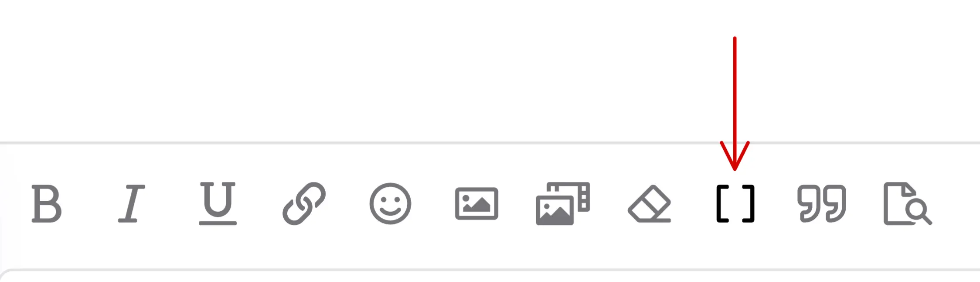Image resolution: width=980 pixels, height=282 pixels.
Task: Remove formatting with the eraser icon
Action: tap(649, 203)
